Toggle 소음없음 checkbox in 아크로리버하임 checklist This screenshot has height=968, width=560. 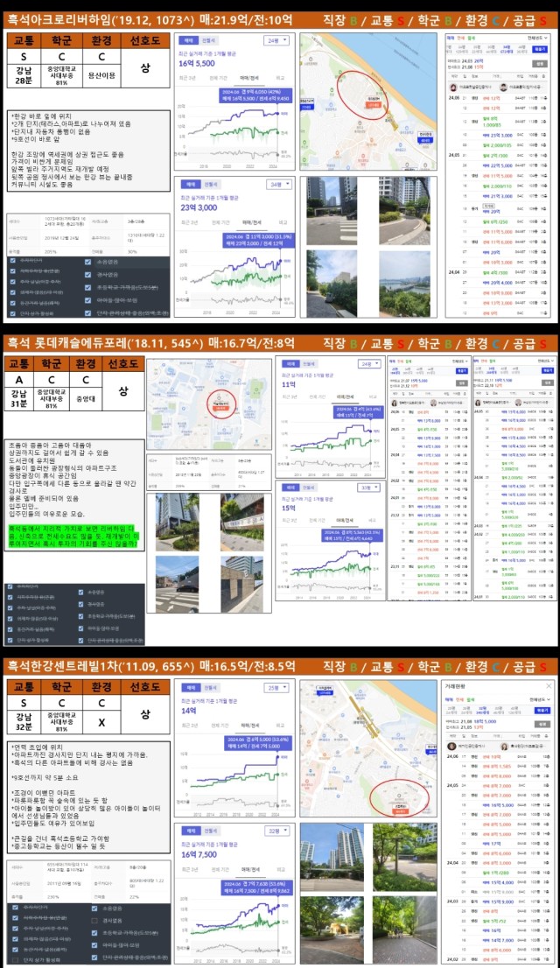tap(89, 262)
